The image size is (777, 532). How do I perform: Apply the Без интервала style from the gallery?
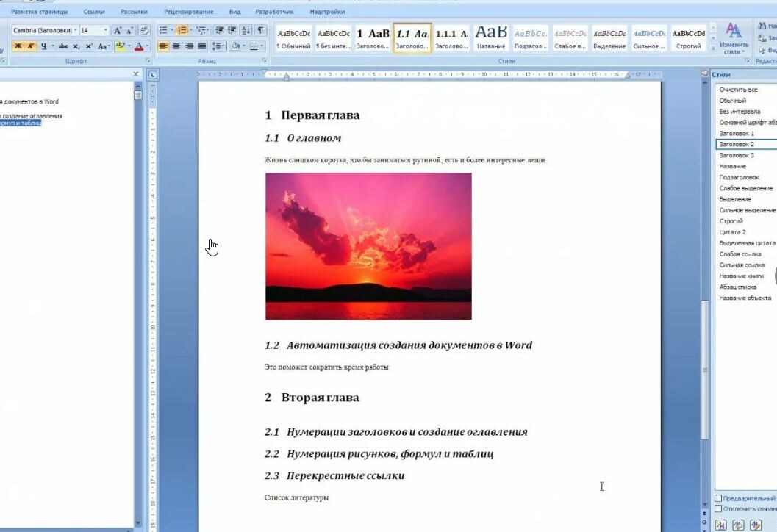tap(333, 38)
